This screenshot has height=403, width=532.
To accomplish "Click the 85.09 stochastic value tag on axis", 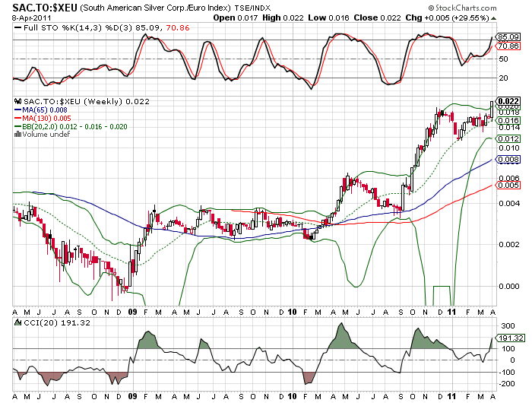I will pyautogui.click(x=508, y=37).
